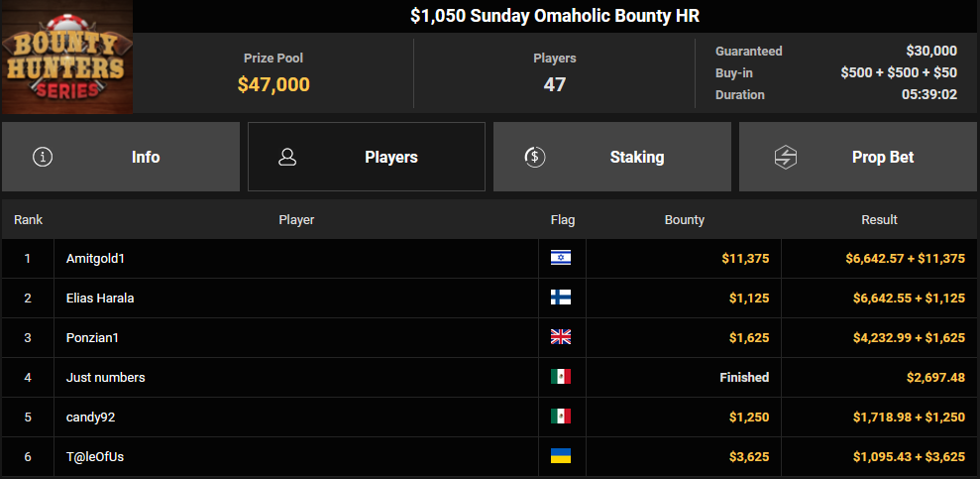
Task: Sort by the Bounty column header
Action: click(x=684, y=219)
